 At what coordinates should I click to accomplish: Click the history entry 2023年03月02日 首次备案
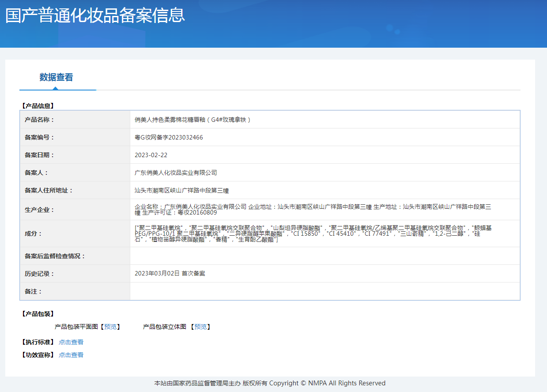point(170,274)
